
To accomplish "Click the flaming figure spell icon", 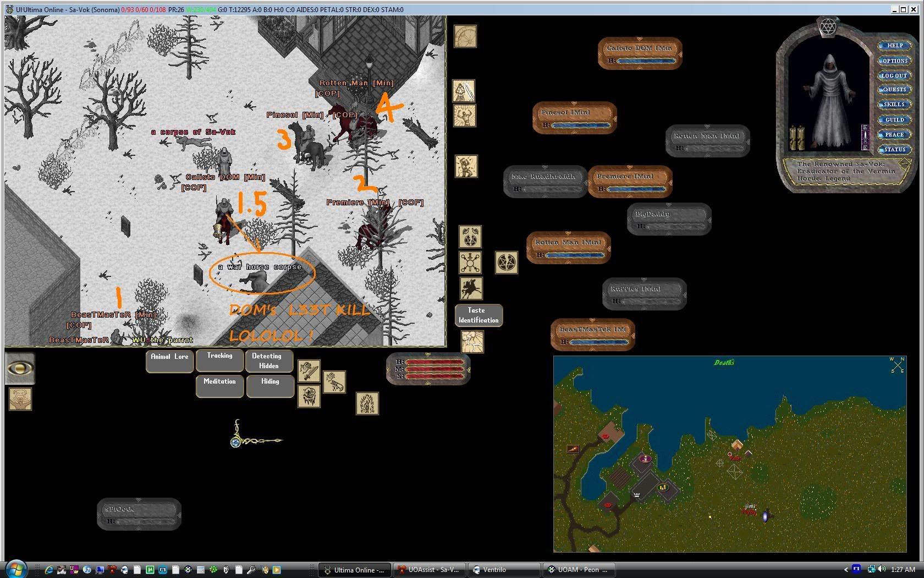I will coord(367,403).
